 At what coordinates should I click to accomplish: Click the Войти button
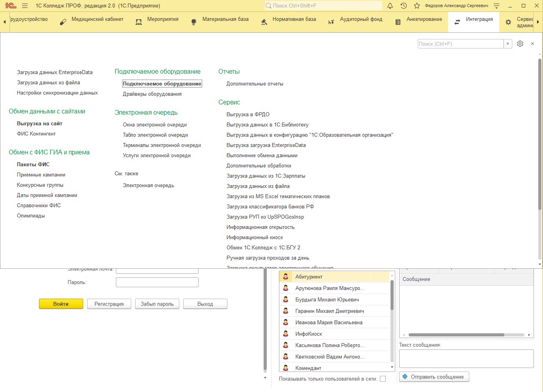tap(61, 304)
